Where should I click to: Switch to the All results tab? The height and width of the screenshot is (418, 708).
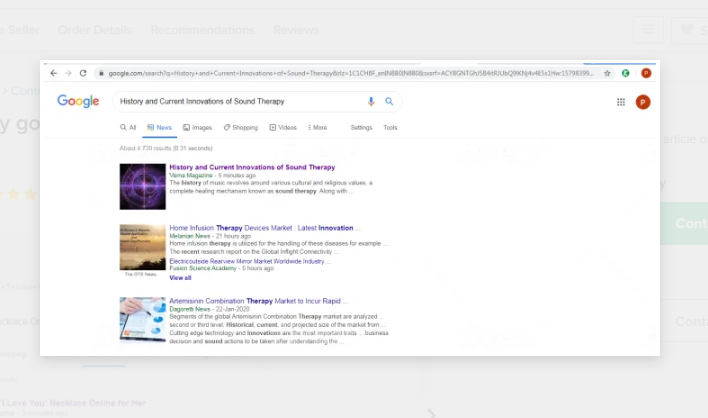(x=128, y=128)
